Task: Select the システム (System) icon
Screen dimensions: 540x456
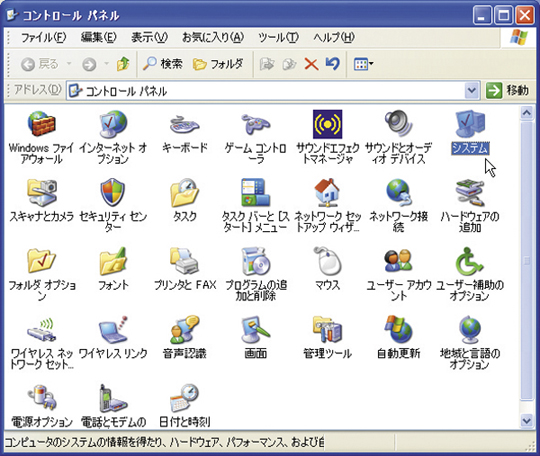Action: click(x=470, y=124)
